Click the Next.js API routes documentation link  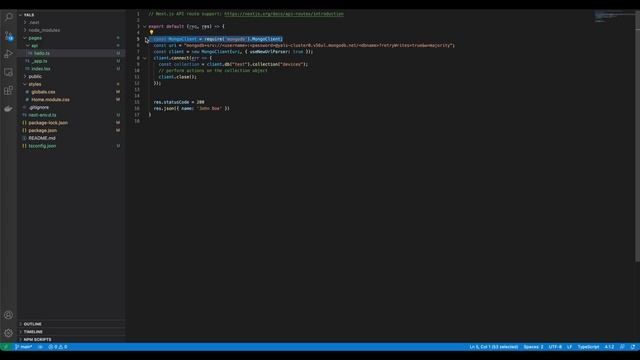point(284,14)
